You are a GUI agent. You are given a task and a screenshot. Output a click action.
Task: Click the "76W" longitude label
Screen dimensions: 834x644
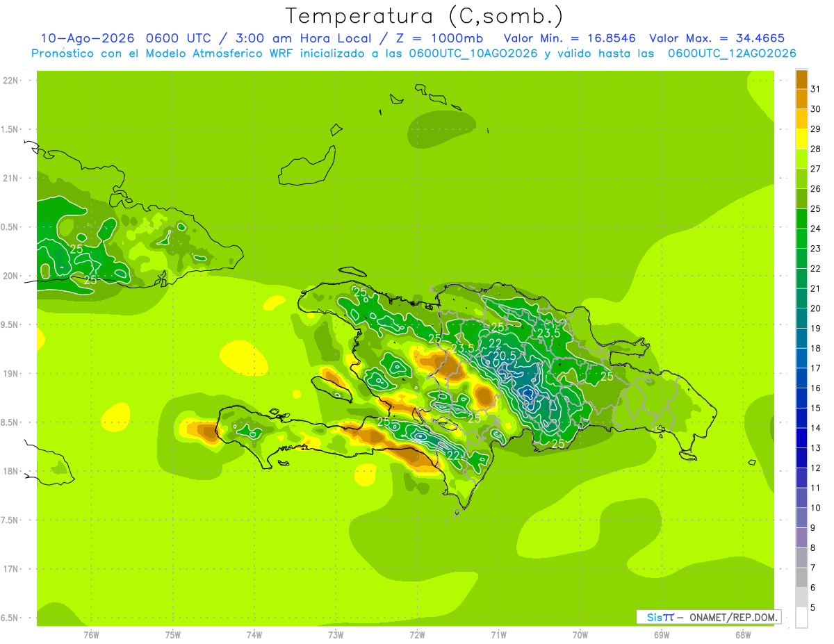pyautogui.click(x=91, y=634)
